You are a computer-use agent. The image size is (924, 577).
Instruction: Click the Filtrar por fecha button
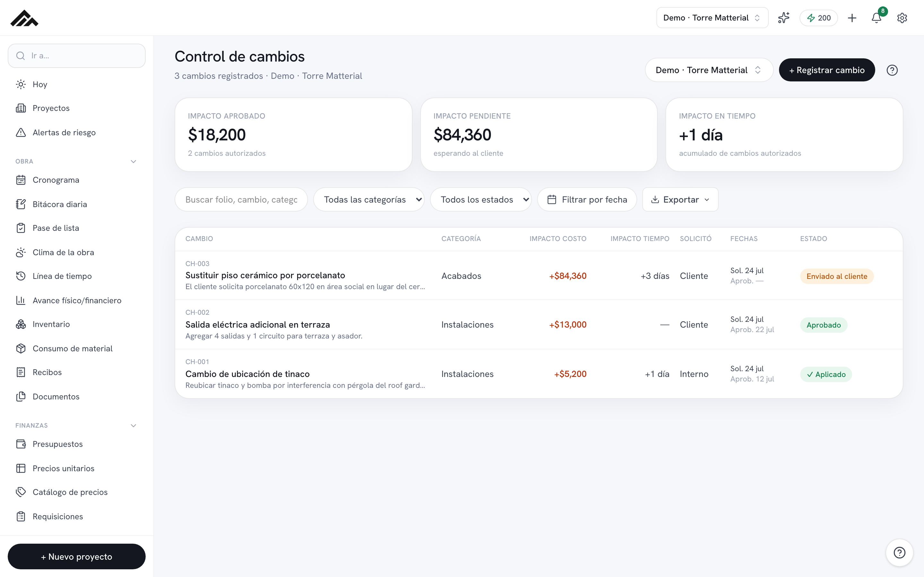pos(587,200)
